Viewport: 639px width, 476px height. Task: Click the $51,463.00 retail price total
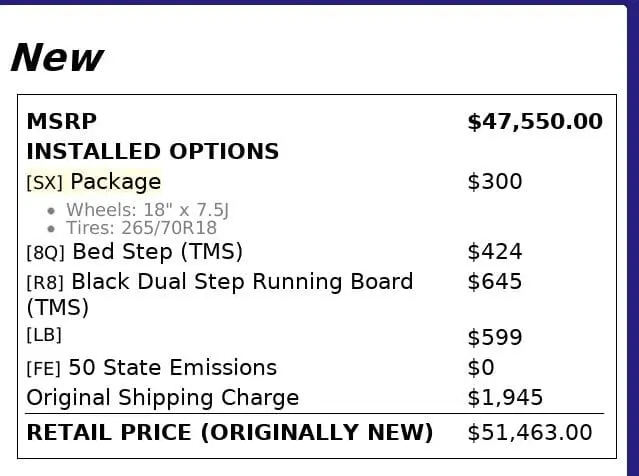point(530,433)
